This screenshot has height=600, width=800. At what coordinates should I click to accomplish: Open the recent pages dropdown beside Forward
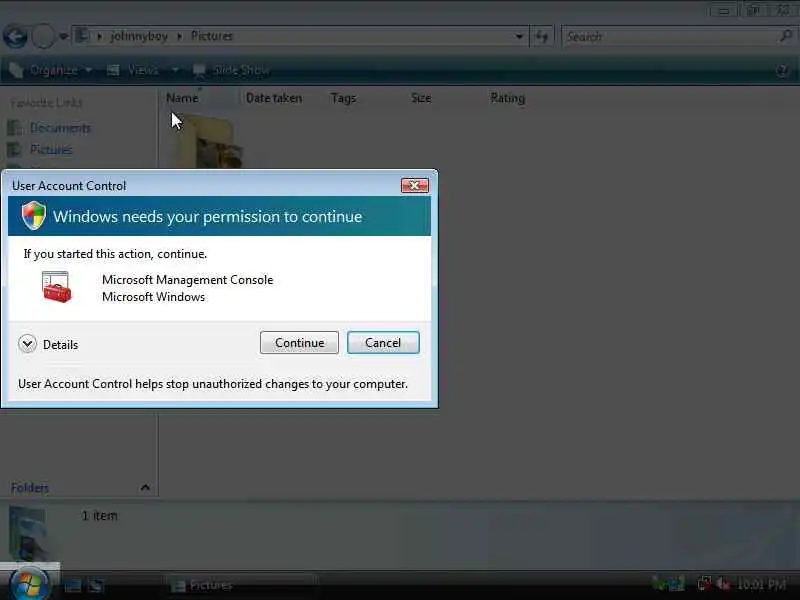[x=63, y=37]
